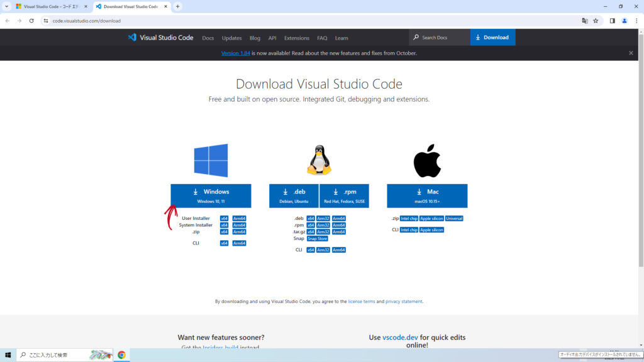Screen dimensions: 644x362
Task: Click the Snap Store button
Action: click(x=317, y=238)
